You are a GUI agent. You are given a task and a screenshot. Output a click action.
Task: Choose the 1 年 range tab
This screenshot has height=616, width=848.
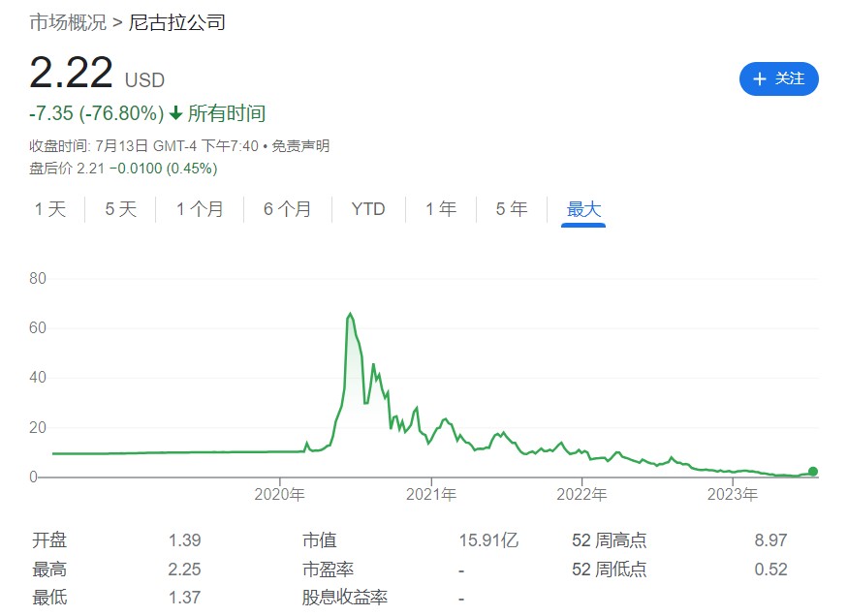(441, 209)
